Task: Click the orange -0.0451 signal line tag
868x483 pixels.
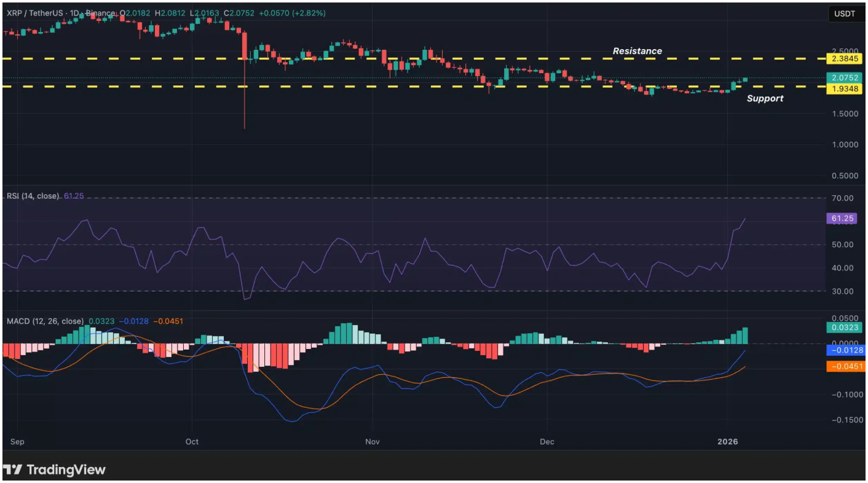Action: [x=844, y=367]
